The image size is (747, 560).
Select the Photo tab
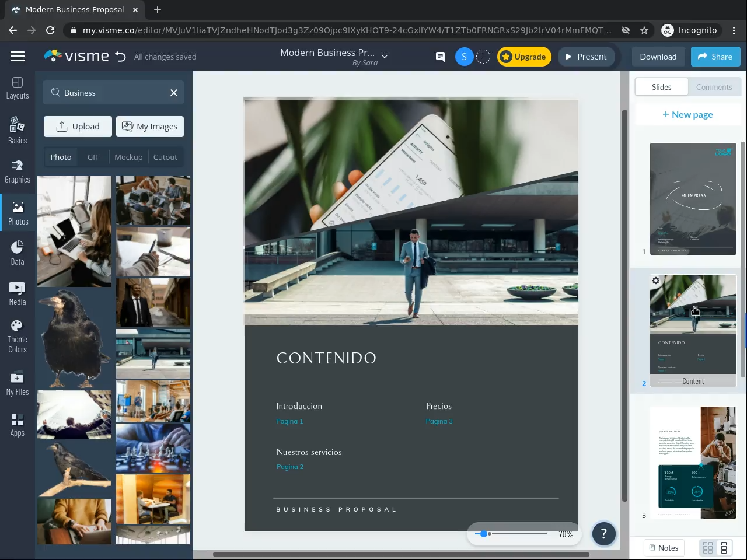coord(61,157)
